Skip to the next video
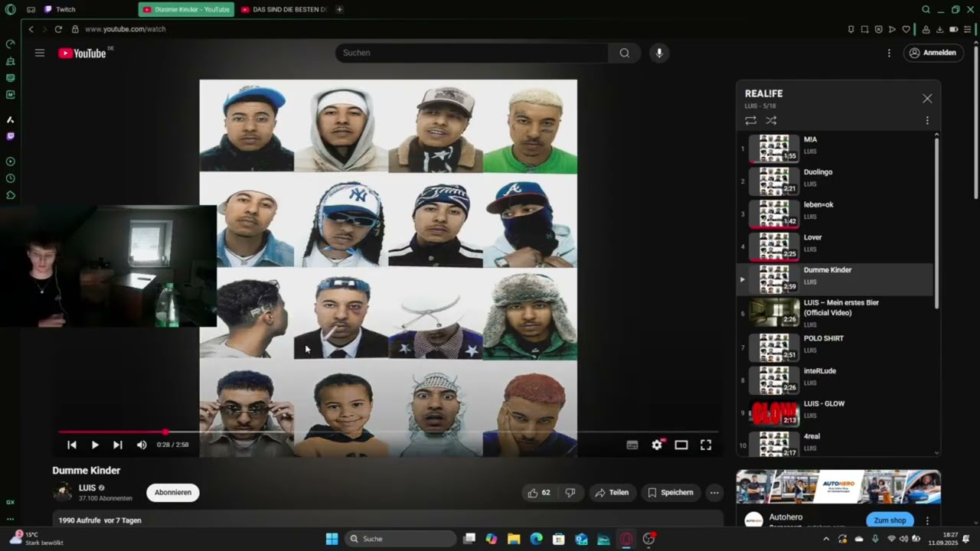Screen dimensions: 980x551 [x=118, y=445]
